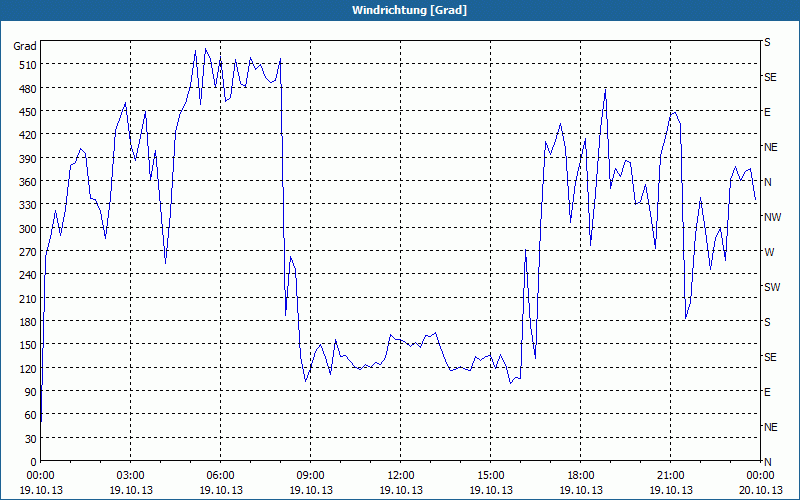This screenshot has height=500, width=800.
Task: Select the 18:00 time axis label
Action: click(581, 476)
